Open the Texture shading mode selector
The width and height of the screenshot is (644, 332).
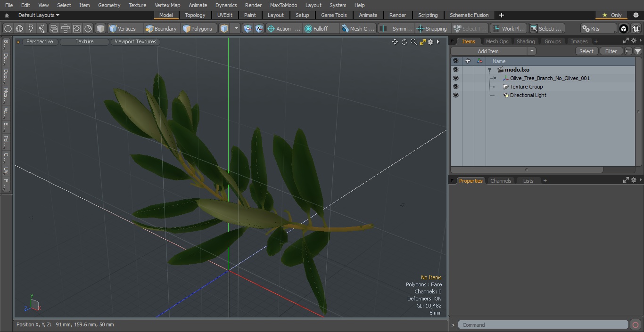tap(84, 41)
